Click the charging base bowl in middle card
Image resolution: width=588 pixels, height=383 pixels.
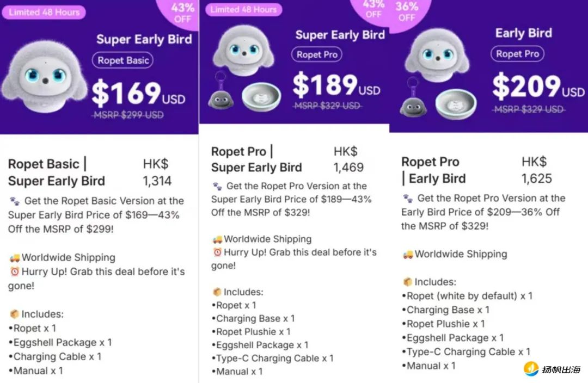(x=261, y=97)
